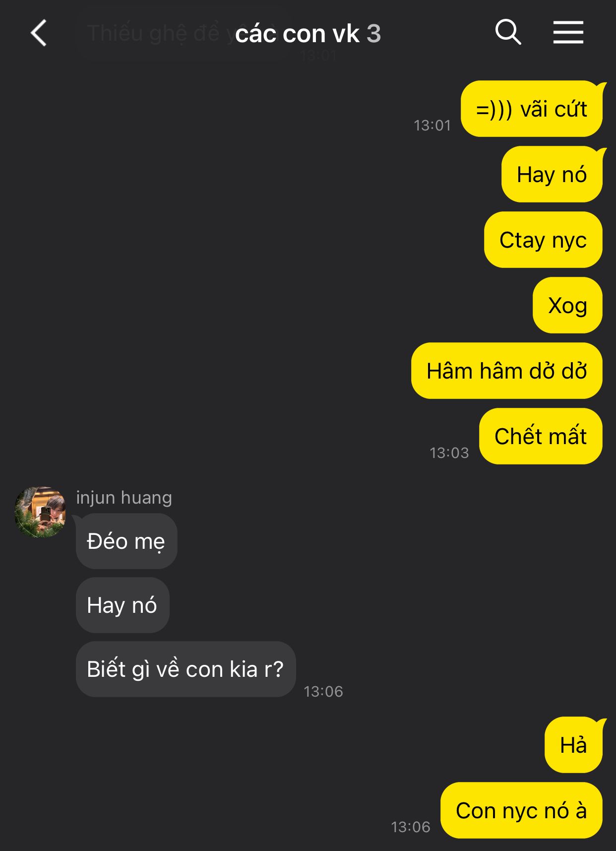Tap the "Hả" message bubble
The image size is (616, 851).
coord(573,745)
